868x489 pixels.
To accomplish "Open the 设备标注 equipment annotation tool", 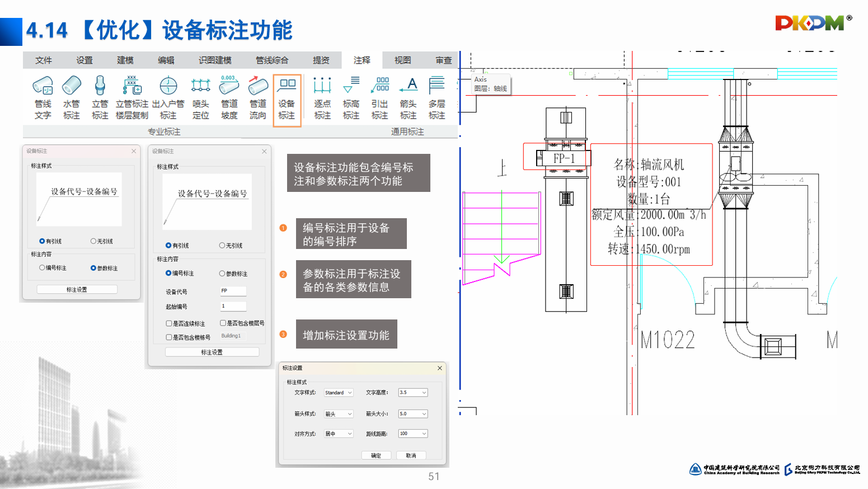I will (287, 100).
